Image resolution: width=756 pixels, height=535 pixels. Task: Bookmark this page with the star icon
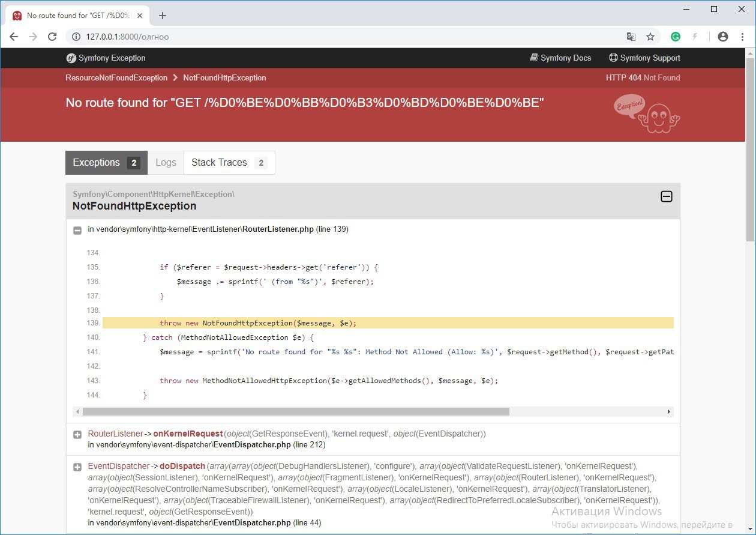coord(650,37)
